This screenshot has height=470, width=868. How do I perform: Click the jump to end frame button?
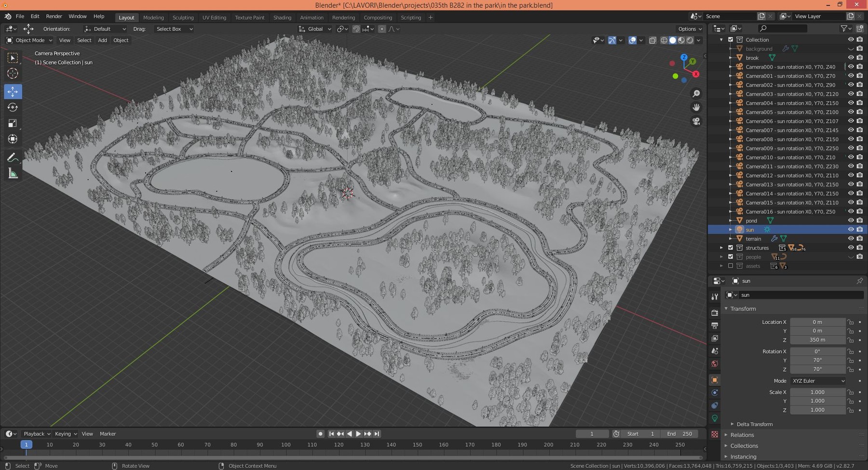377,434
